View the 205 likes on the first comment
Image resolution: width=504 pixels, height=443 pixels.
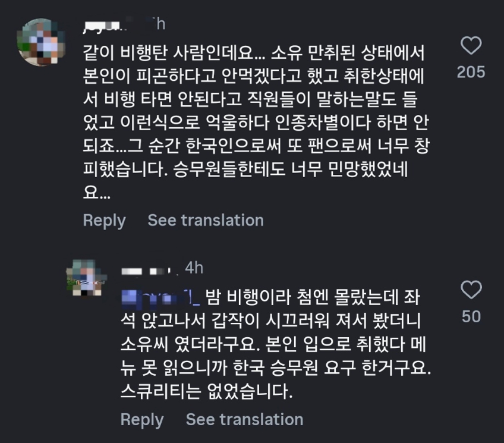tap(472, 71)
